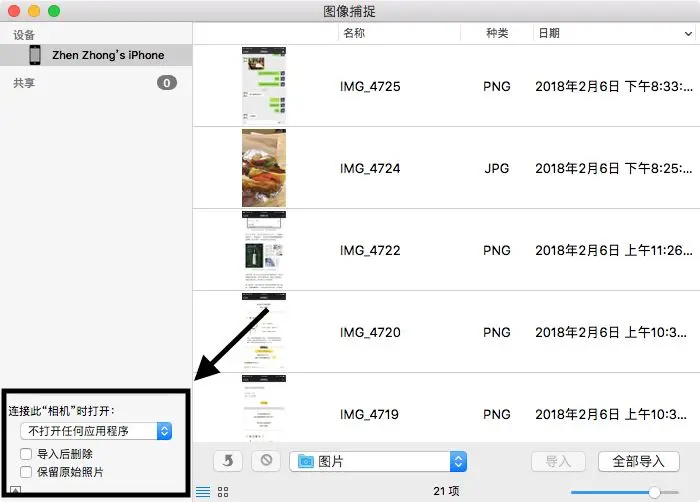Image resolution: width=700 pixels, height=502 pixels.
Task: Click date 下午8:33 of IMG_4725
Action: pos(614,86)
